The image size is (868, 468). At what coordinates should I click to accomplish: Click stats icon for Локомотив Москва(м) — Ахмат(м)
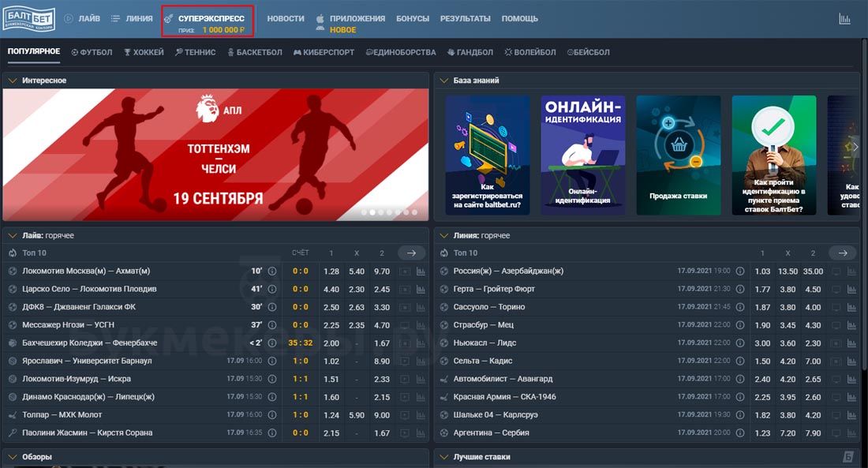tap(421, 271)
